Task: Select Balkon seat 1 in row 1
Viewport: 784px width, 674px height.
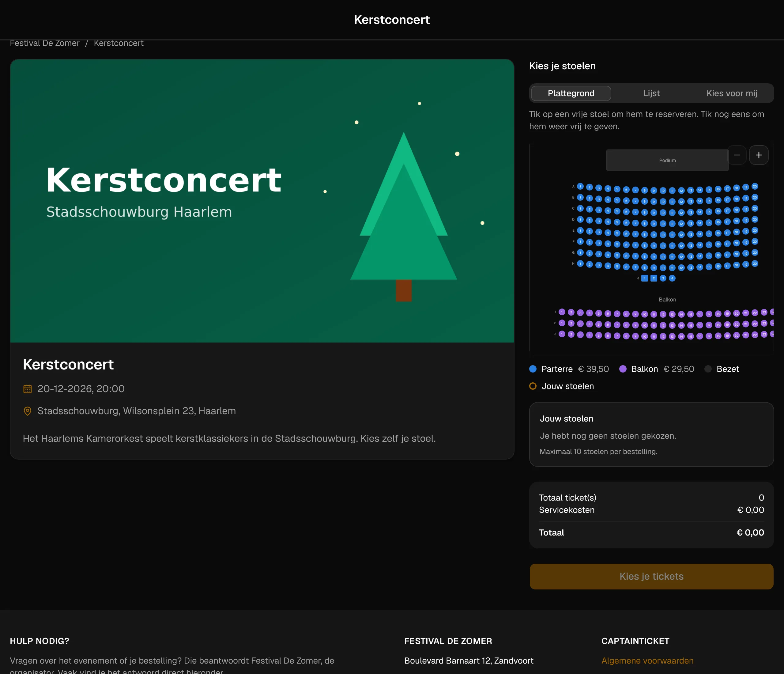Action: [x=562, y=312]
